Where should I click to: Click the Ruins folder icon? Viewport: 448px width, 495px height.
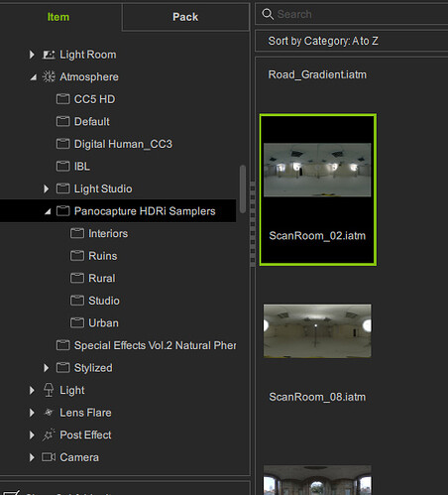point(77,256)
